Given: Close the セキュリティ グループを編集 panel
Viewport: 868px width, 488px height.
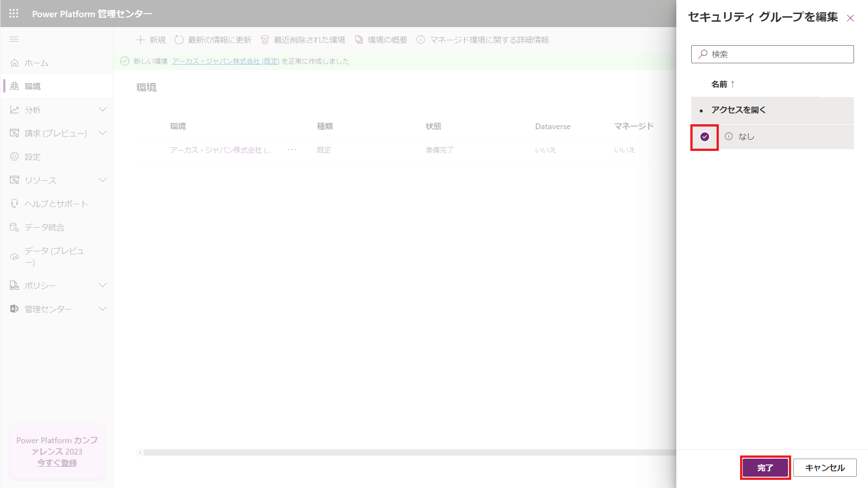Looking at the screenshot, I should [850, 18].
